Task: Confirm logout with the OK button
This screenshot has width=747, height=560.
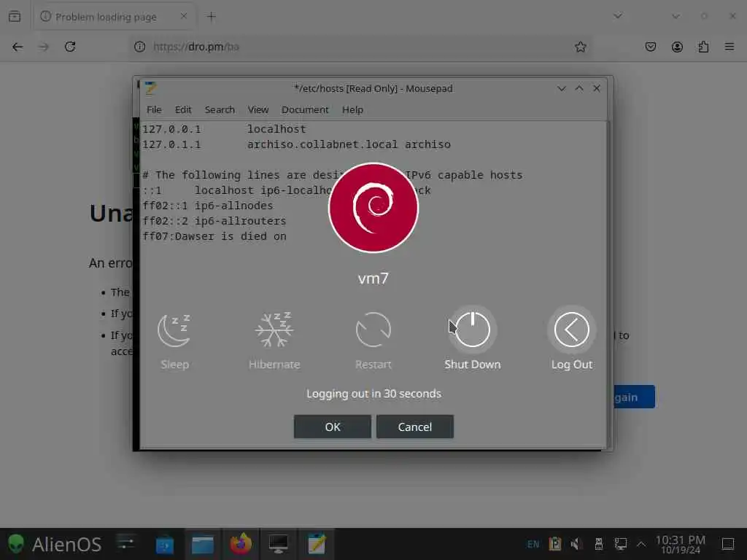Action: (x=333, y=427)
